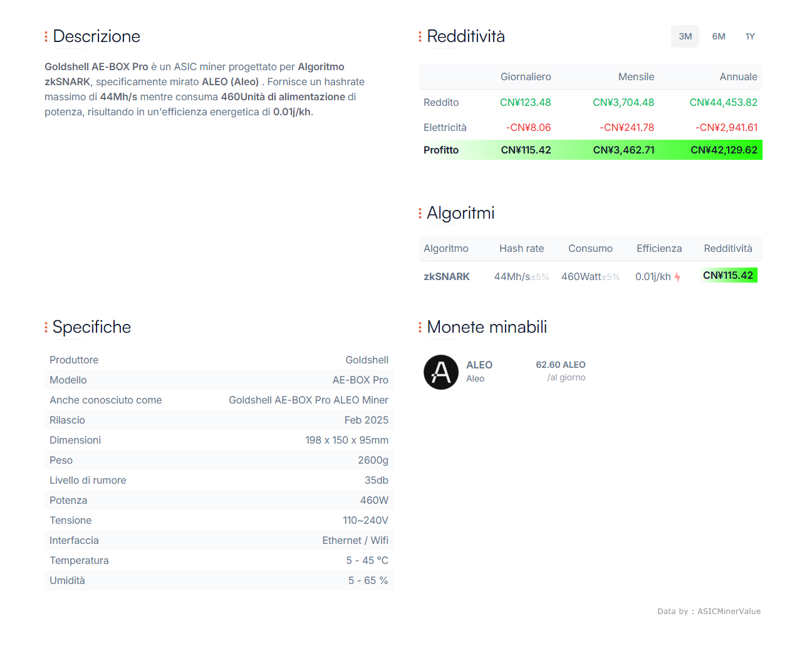Viewport: 812px width, 651px height.
Task: Click the noise level value 35db
Action: tap(377, 480)
